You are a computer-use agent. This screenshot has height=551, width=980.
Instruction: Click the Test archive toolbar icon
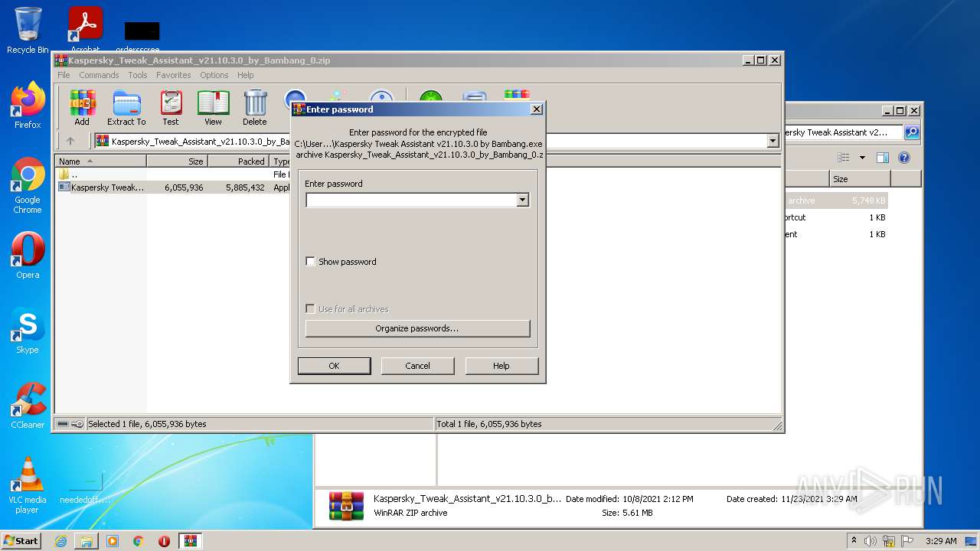click(x=171, y=108)
